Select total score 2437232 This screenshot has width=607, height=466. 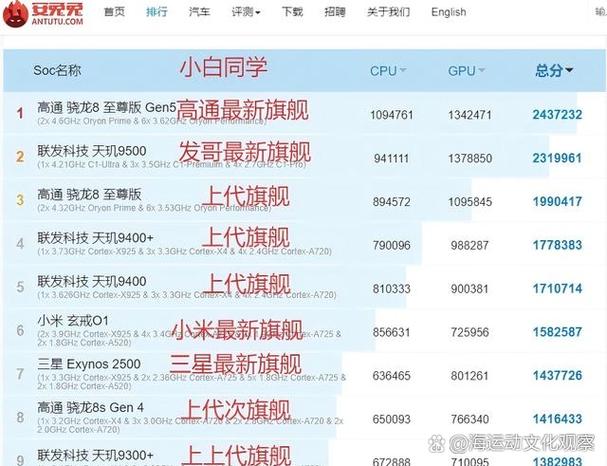[x=557, y=115]
